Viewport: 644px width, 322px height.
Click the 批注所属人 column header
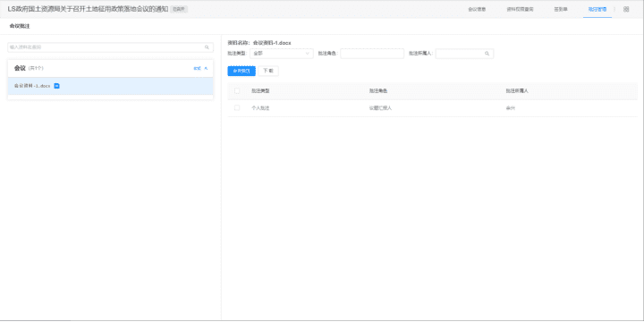pos(517,90)
